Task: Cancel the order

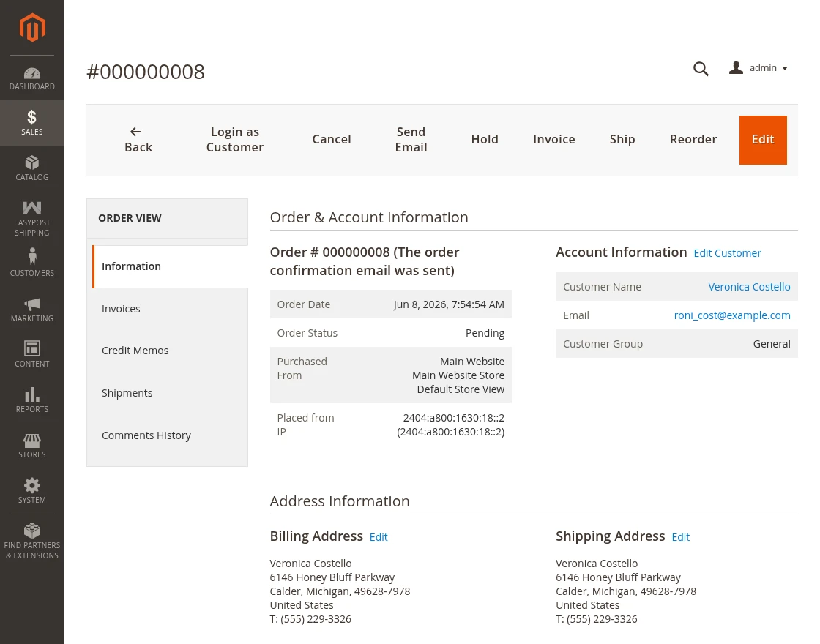Action: pos(332,140)
